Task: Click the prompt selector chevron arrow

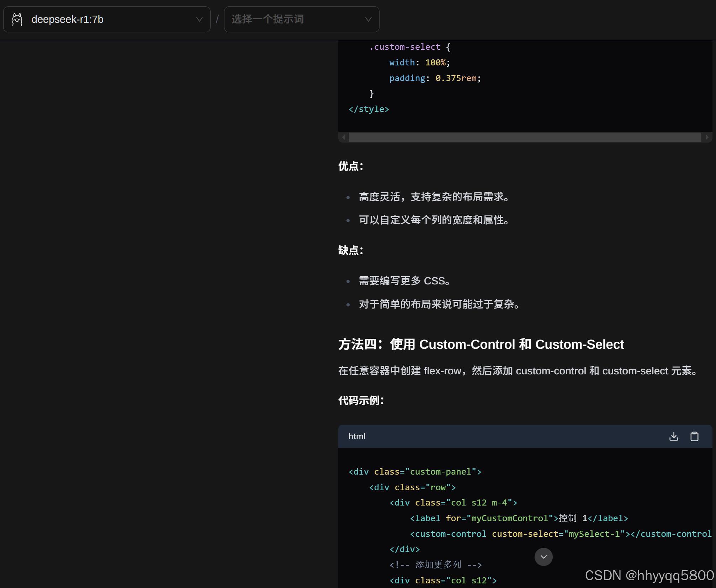Action: 368,20
